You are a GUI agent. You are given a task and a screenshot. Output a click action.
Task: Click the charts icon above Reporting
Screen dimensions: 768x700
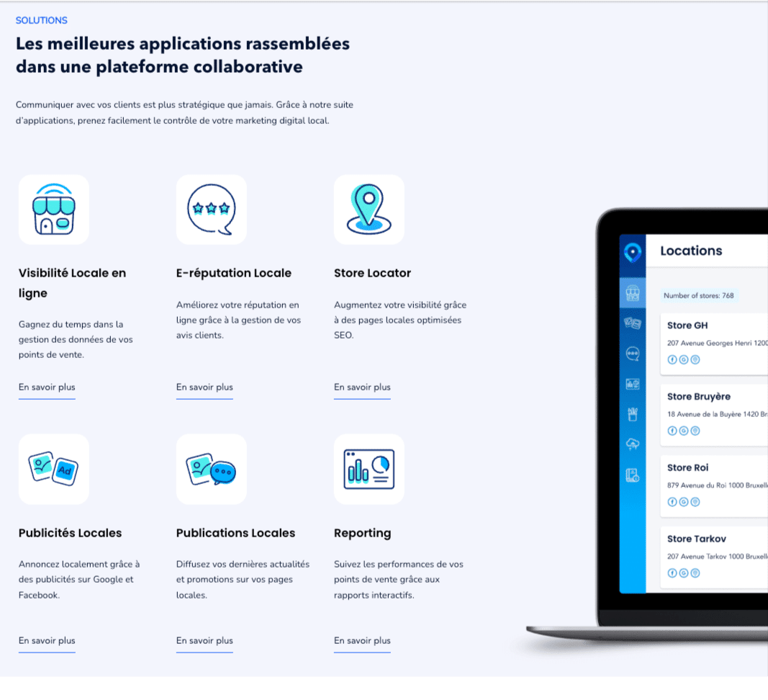pyautogui.click(x=369, y=469)
